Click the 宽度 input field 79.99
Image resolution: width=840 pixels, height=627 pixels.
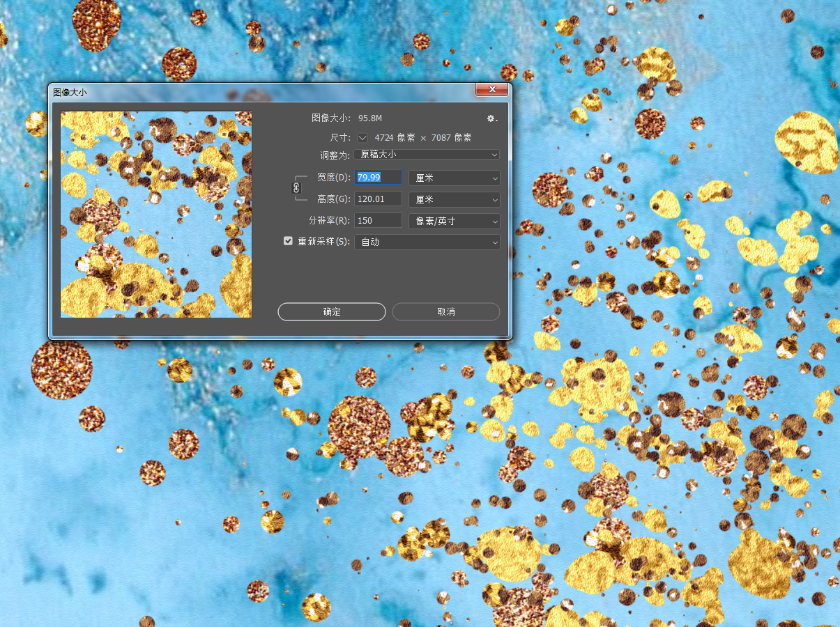click(378, 178)
